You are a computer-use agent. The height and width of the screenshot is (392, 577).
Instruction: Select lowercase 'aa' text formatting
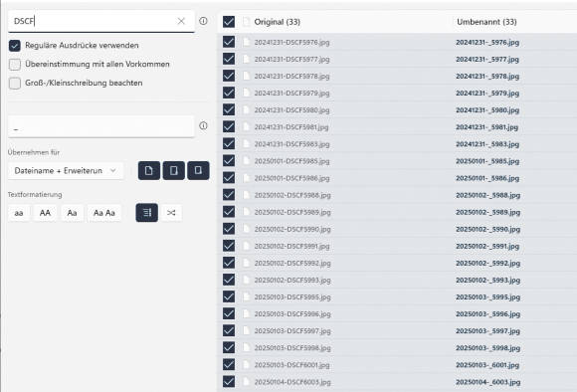(19, 213)
